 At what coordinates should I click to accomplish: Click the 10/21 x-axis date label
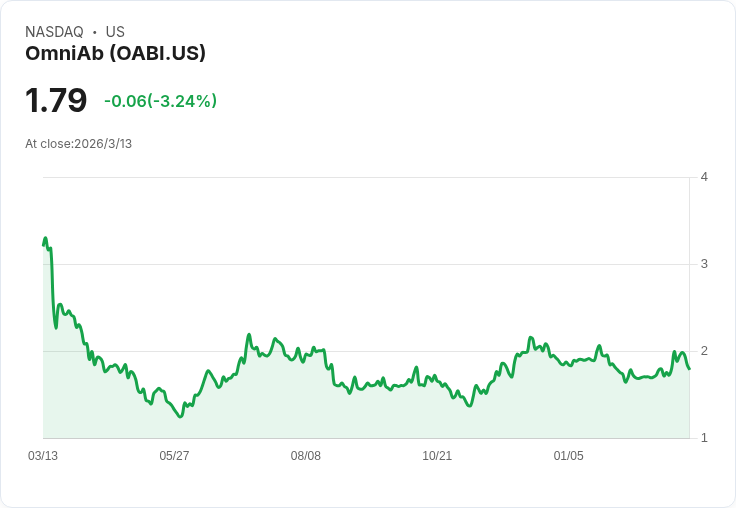(x=437, y=455)
